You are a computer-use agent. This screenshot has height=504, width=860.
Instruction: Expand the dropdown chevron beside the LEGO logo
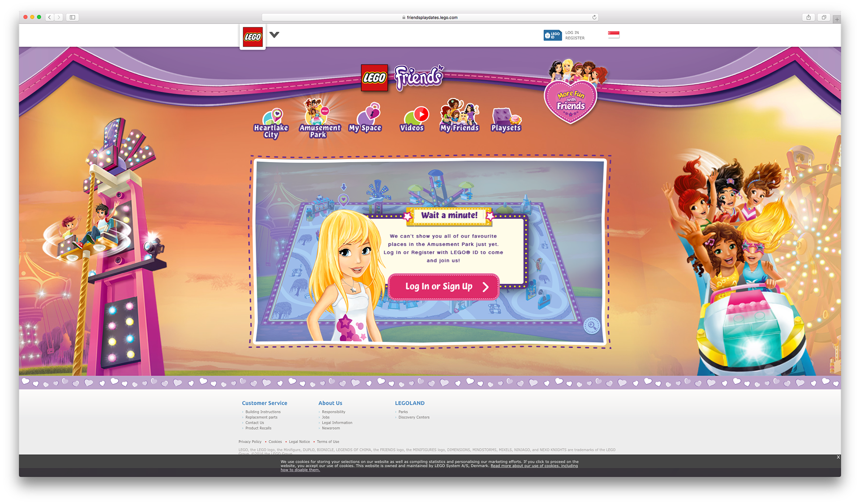(x=275, y=34)
